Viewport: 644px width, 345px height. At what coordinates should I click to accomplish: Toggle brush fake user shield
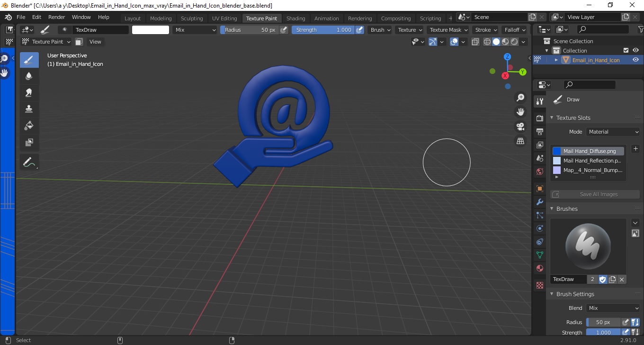603,279
